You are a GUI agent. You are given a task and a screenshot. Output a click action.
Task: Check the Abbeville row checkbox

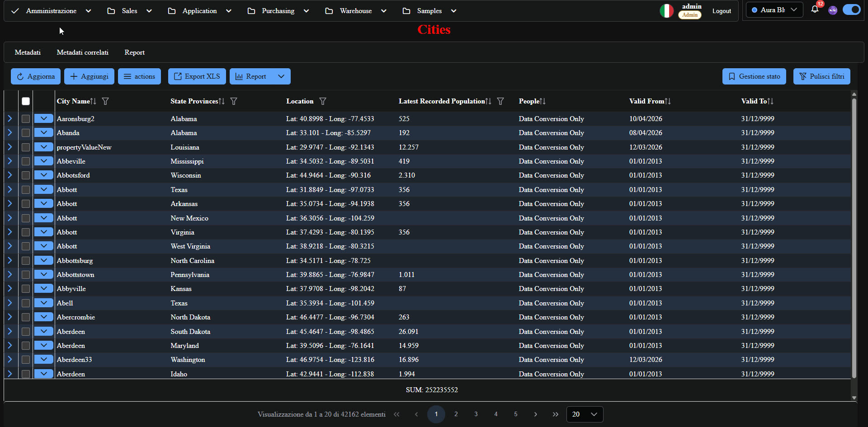click(26, 161)
